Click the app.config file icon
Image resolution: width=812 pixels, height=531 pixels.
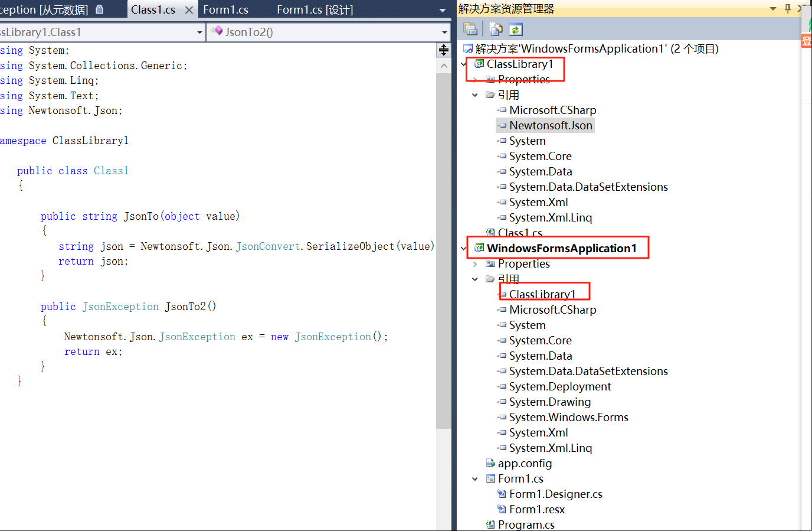tap(490, 463)
